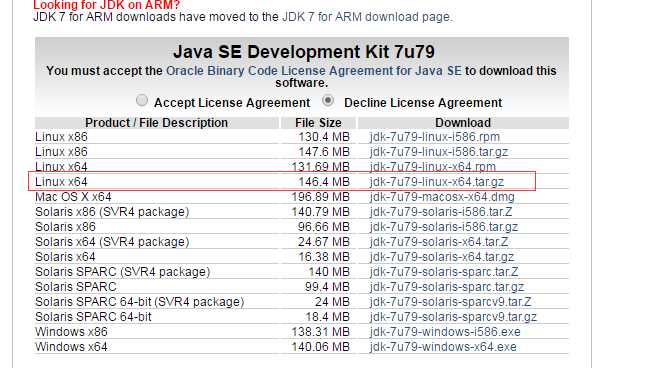The height and width of the screenshot is (368, 646).
Task: Click the Java SE Development Kit 7u79 title
Action: [x=304, y=52]
